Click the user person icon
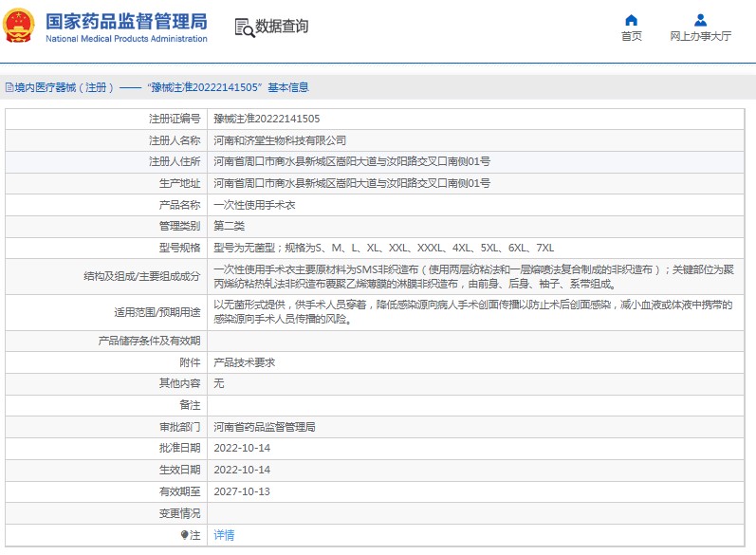The height and width of the screenshot is (555, 756). (x=700, y=20)
